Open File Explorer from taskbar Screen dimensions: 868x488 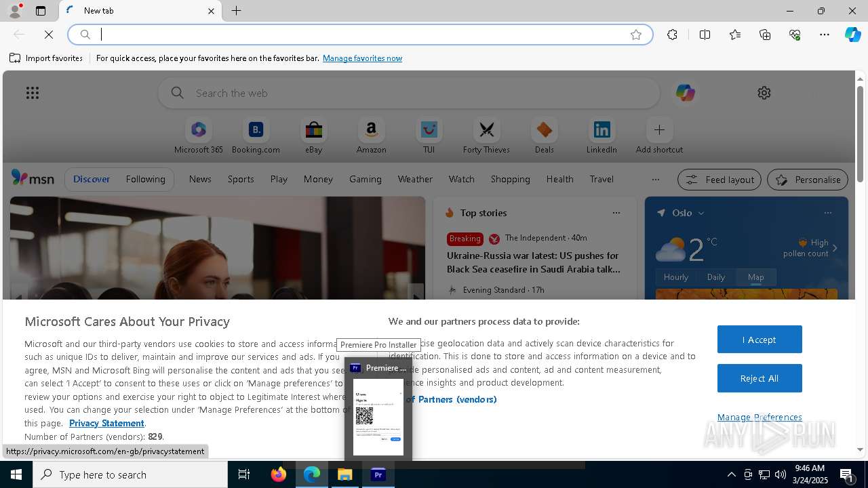pyautogui.click(x=345, y=474)
